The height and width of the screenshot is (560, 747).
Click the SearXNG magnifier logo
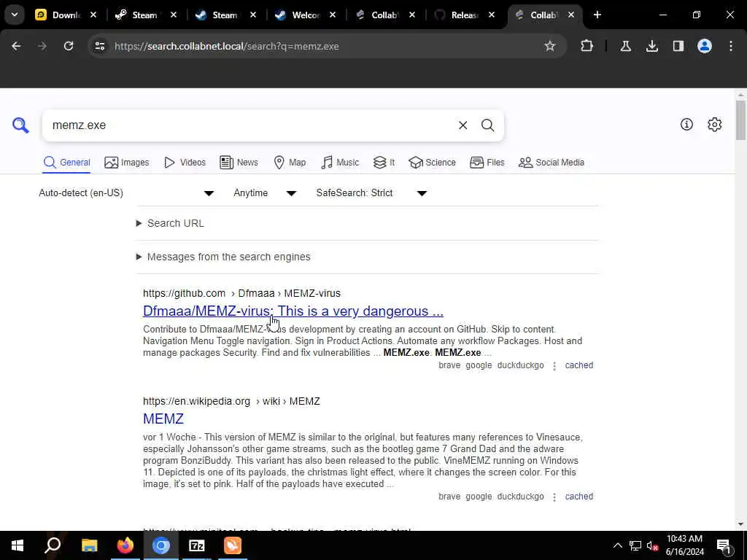[x=20, y=125]
